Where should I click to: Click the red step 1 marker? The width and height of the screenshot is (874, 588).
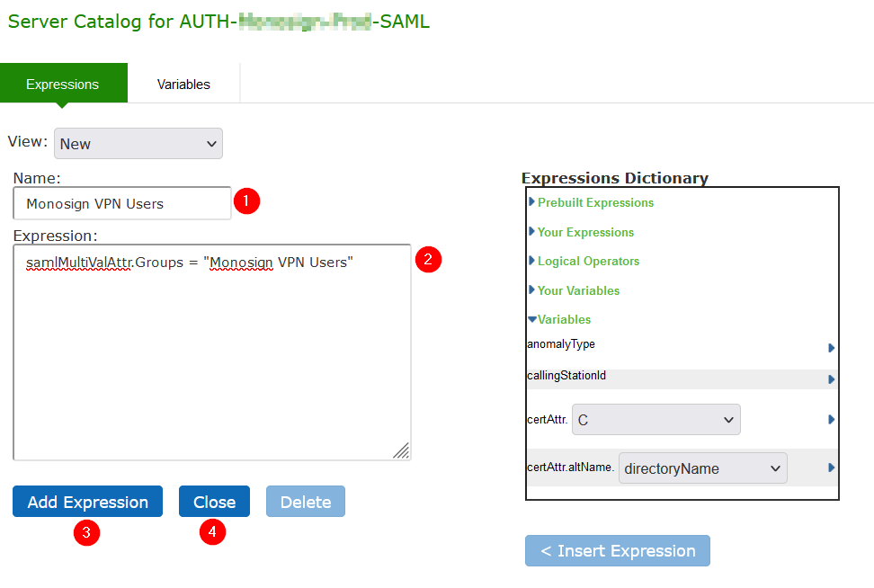click(246, 201)
